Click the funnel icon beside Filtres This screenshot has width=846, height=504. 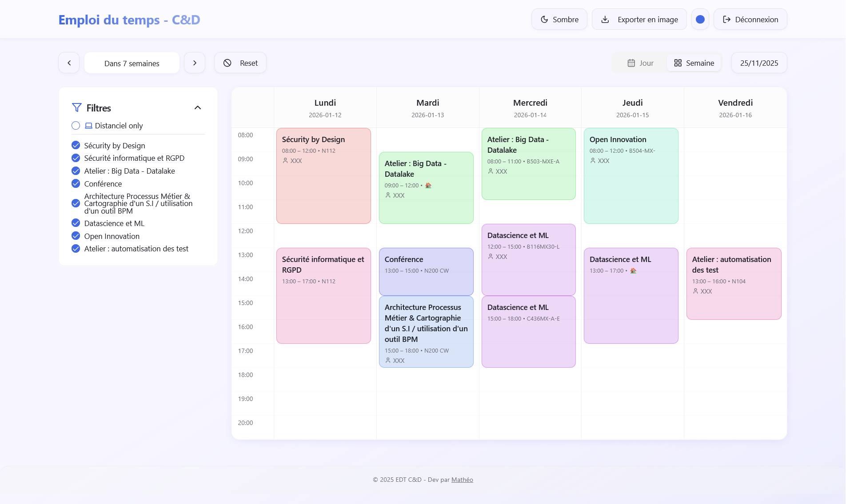[77, 108]
